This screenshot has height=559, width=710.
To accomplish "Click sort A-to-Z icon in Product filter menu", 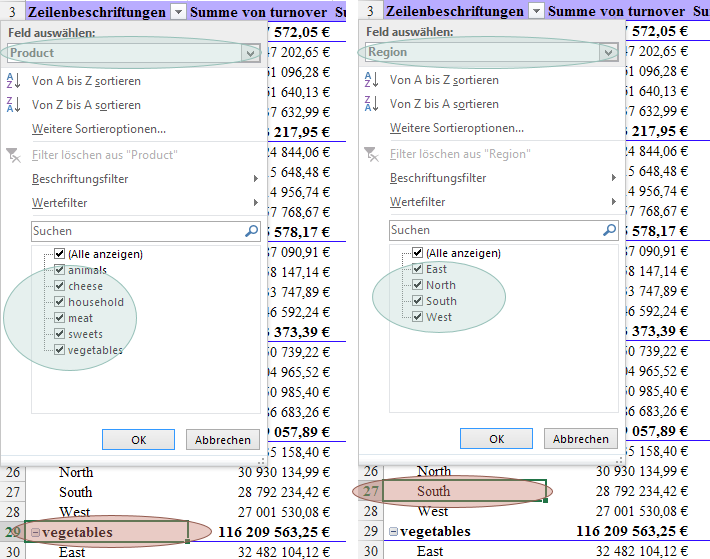I will 13,81.
